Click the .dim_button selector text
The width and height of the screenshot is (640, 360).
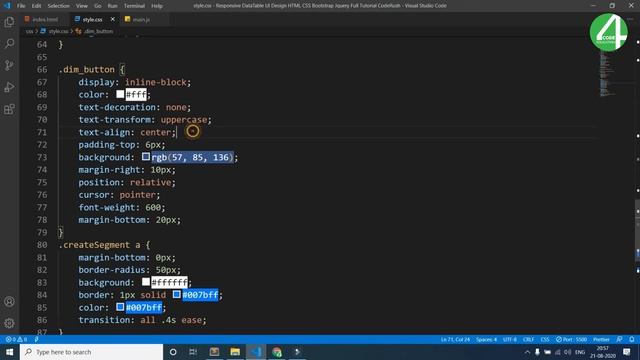[x=87, y=69]
